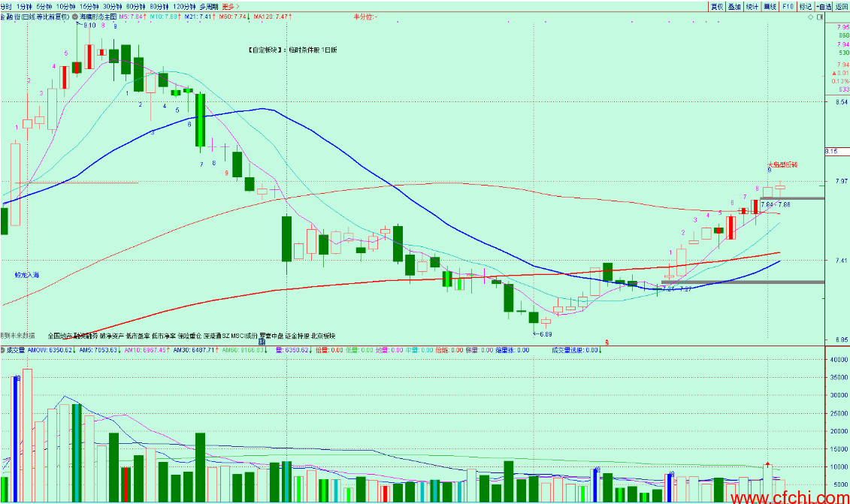Click the 半分位 label
850x504 pixels.
click(365, 17)
